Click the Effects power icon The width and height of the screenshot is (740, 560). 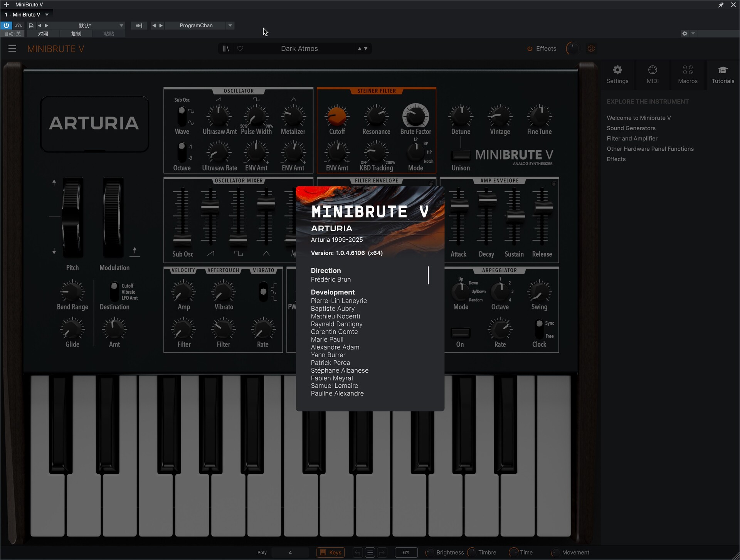[530, 49]
